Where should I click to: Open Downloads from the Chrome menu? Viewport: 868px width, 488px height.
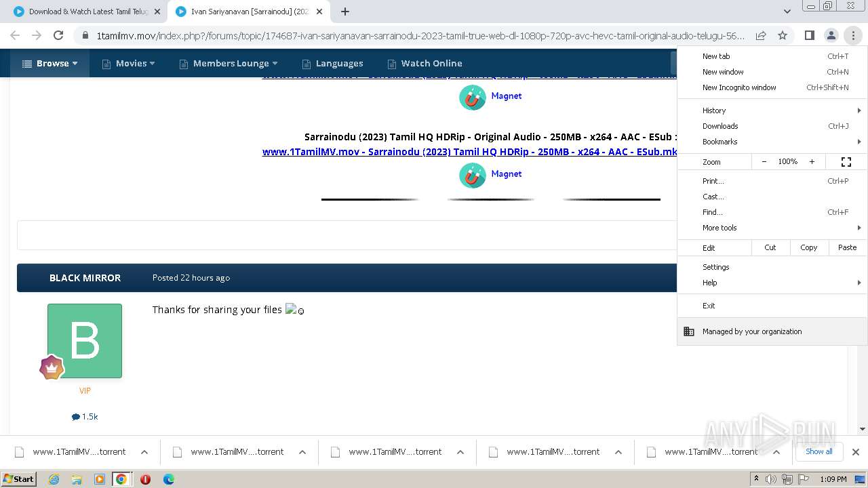coord(772,126)
